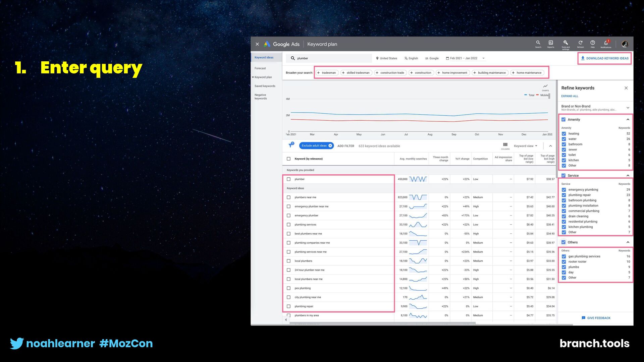Sort by Three month change column
This screenshot has height=362, width=644.
(x=440, y=159)
